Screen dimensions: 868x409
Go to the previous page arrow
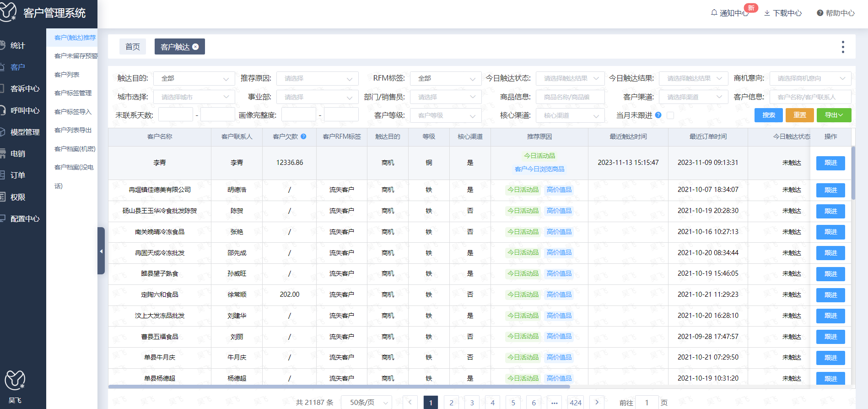(x=410, y=402)
